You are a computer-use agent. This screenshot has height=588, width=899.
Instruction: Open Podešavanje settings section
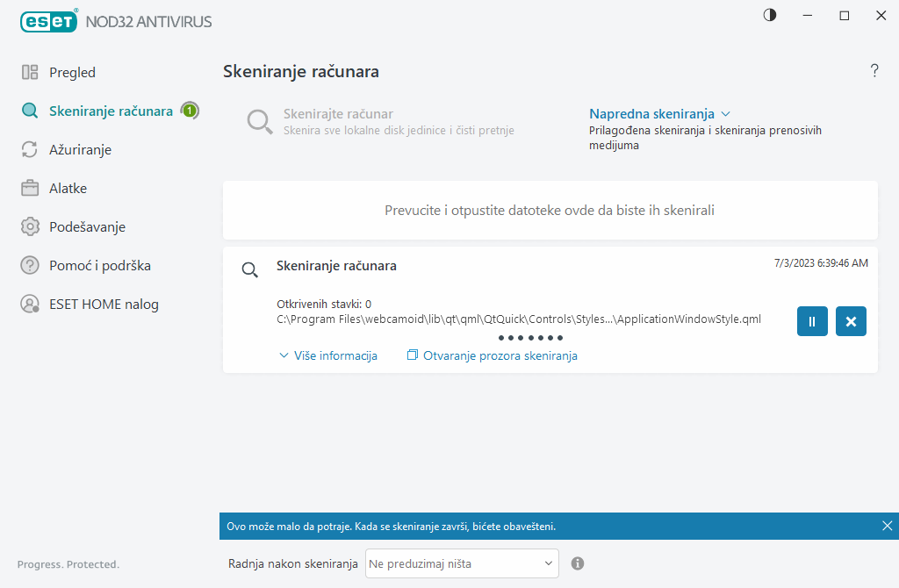[87, 227]
